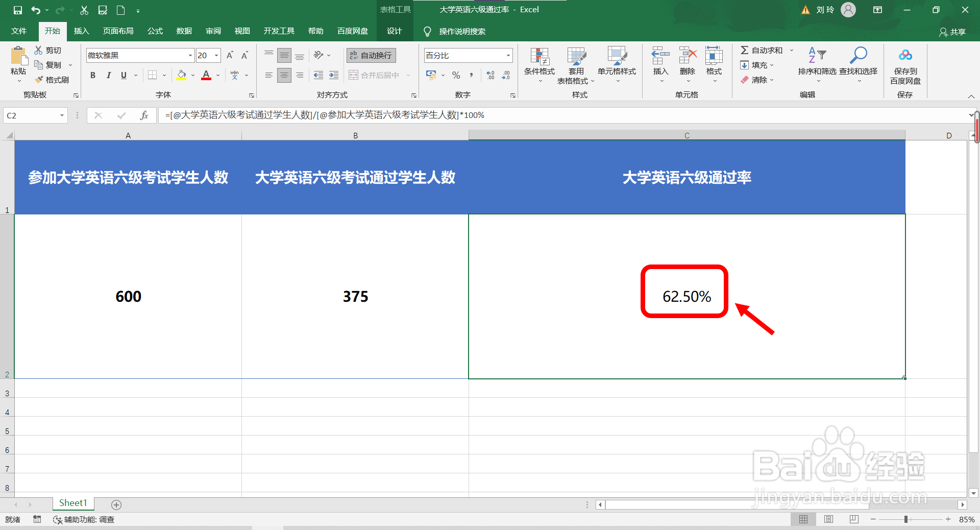Click 自动求和 AutoSum button
This screenshot has height=530, width=980.
click(x=762, y=50)
